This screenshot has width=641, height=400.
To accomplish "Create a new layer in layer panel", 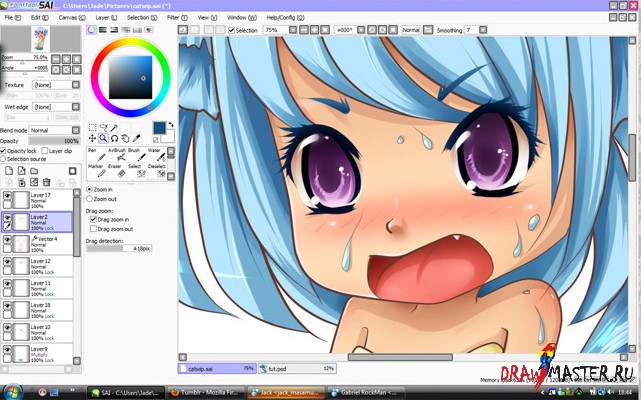I will tap(9, 171).
